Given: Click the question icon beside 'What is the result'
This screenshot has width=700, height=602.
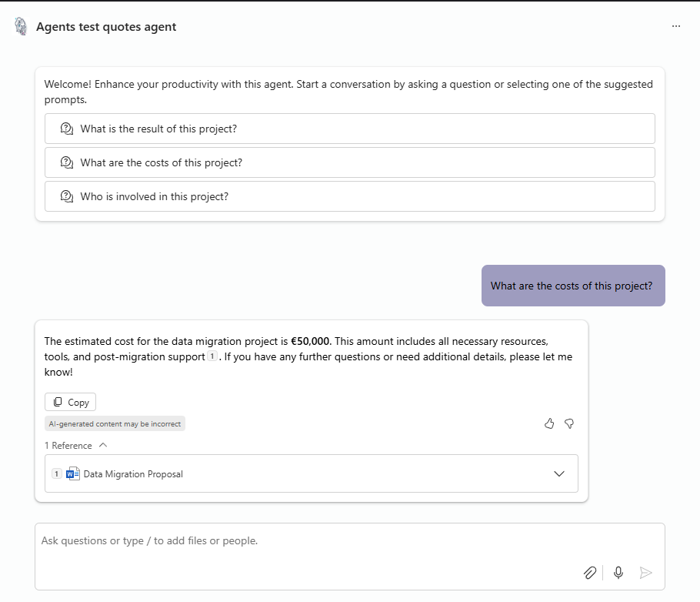Looking at the screenshot, I should pos(66,129).
